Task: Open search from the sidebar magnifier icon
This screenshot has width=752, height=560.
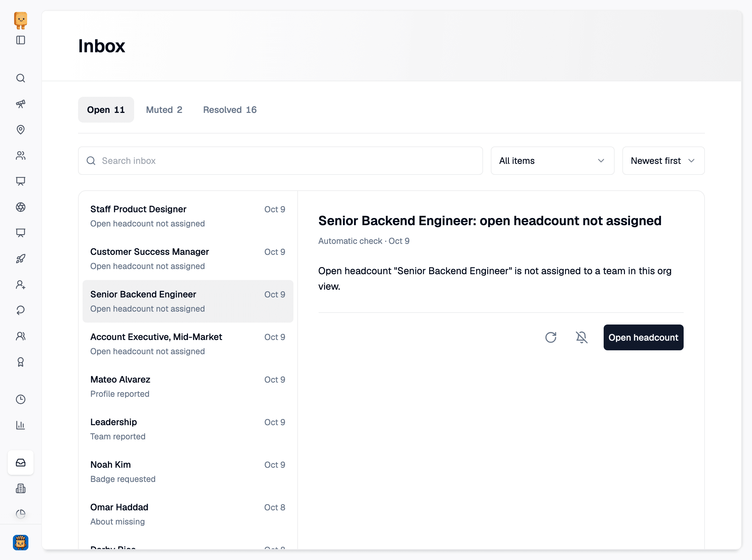Action: point(21,78)
